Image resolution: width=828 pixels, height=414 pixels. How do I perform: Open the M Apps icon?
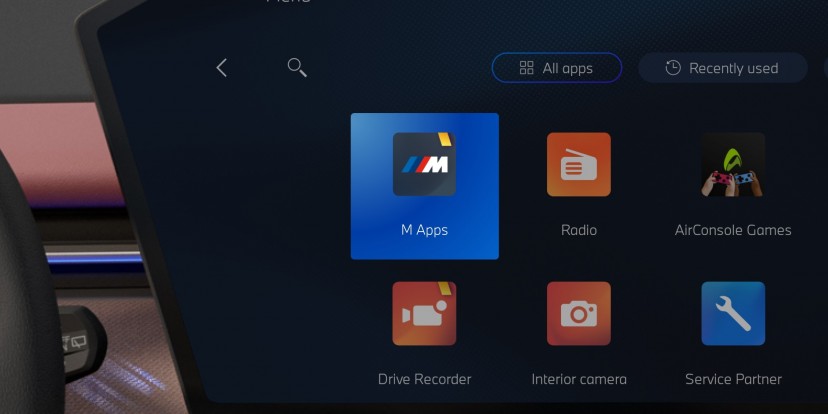point(424,164)
